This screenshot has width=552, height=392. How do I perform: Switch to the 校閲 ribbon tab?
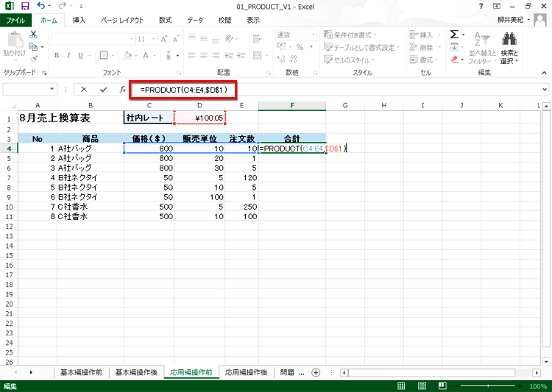(224, 20)
